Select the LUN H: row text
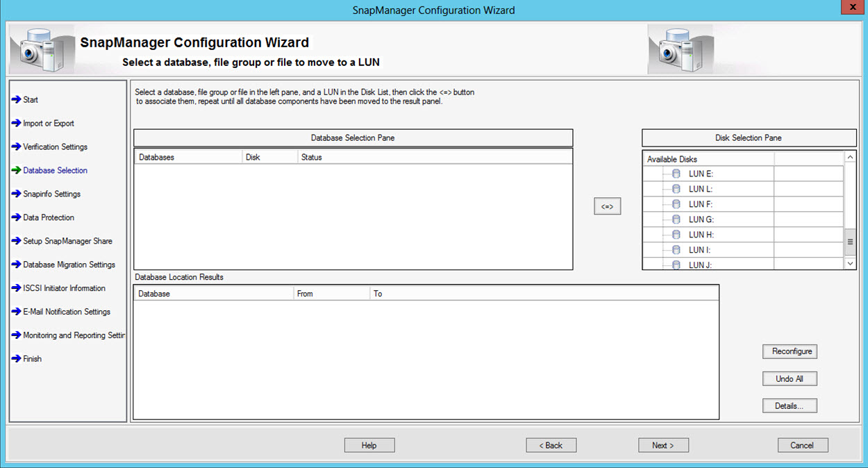Viewport: 868px width, 468px height. [x=701, y=235]
